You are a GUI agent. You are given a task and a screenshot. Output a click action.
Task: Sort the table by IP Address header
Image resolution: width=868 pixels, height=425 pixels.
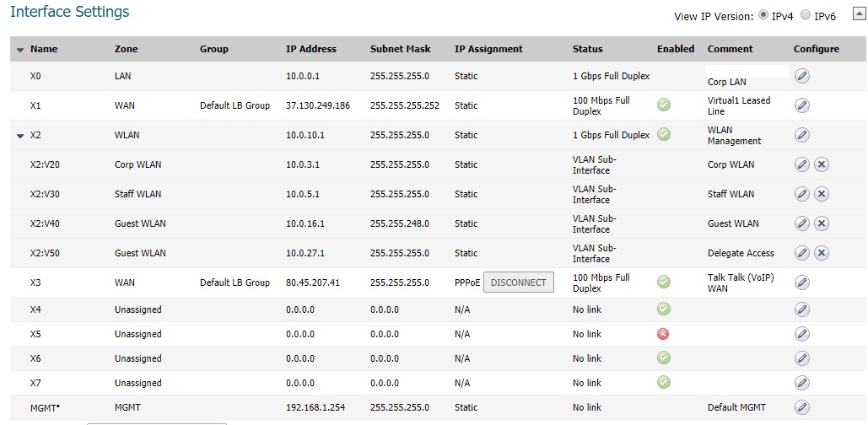[x=310, y=49]
